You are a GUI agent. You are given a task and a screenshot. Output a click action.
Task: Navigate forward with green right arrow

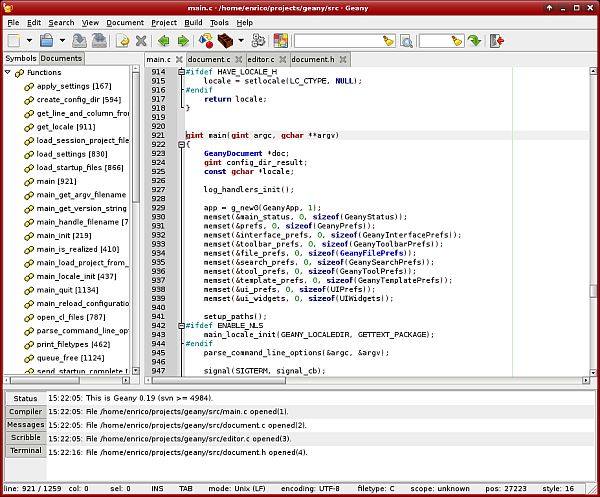(x=183, y=41)
